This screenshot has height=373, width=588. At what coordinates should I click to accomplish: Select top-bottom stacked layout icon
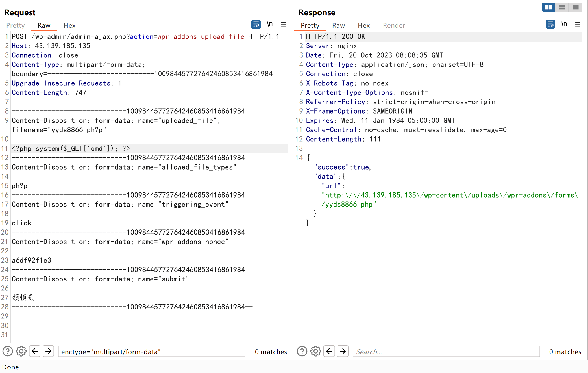pyautogui.click(x=562, y=7)
